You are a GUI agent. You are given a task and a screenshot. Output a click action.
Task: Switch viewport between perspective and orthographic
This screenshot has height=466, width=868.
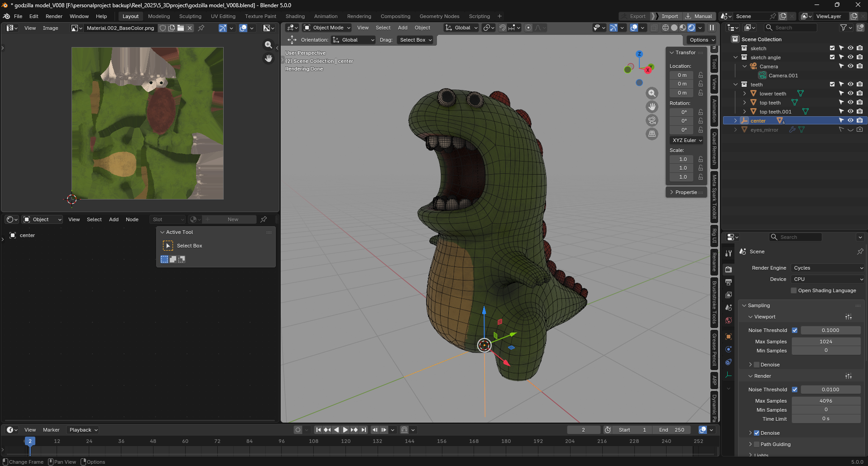(x=652, y=134)
